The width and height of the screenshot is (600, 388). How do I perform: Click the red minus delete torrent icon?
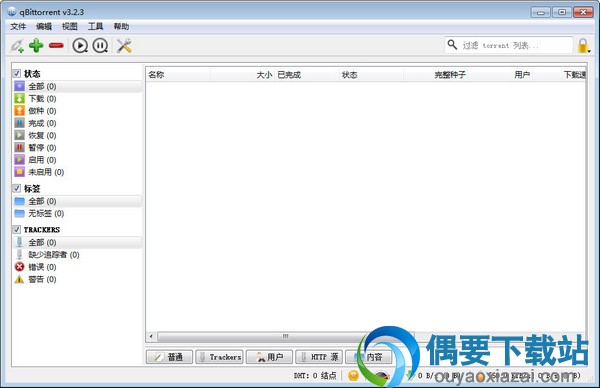56,46
